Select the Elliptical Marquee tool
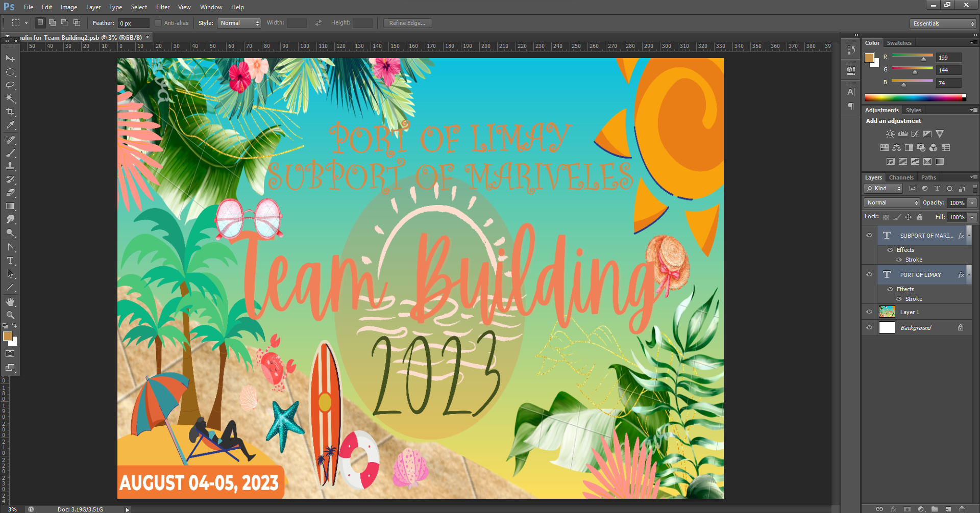The image size is (980, 513). (x=10, y=72)
